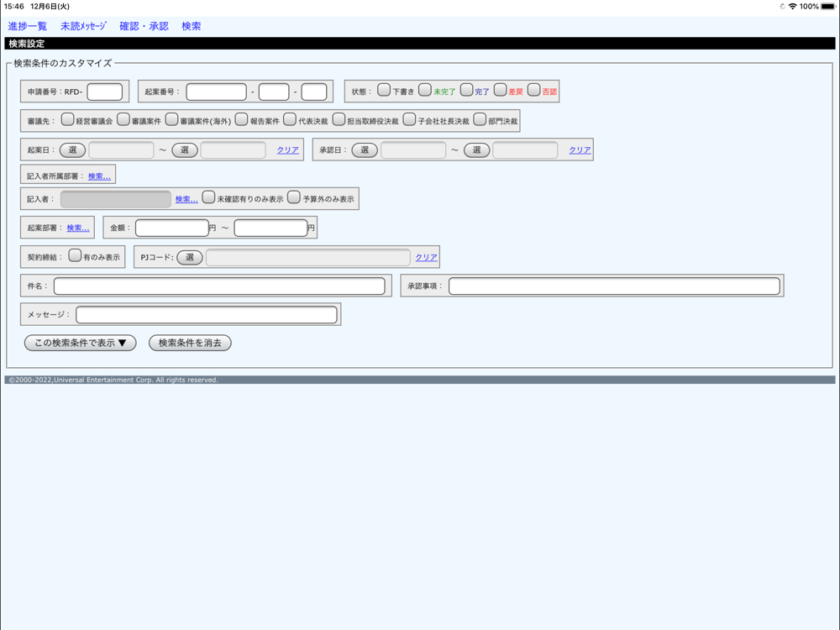This screenshot has width=840, height=630.
Task: Click the minimum 金額 input field
Action: (x=172, y=228)
